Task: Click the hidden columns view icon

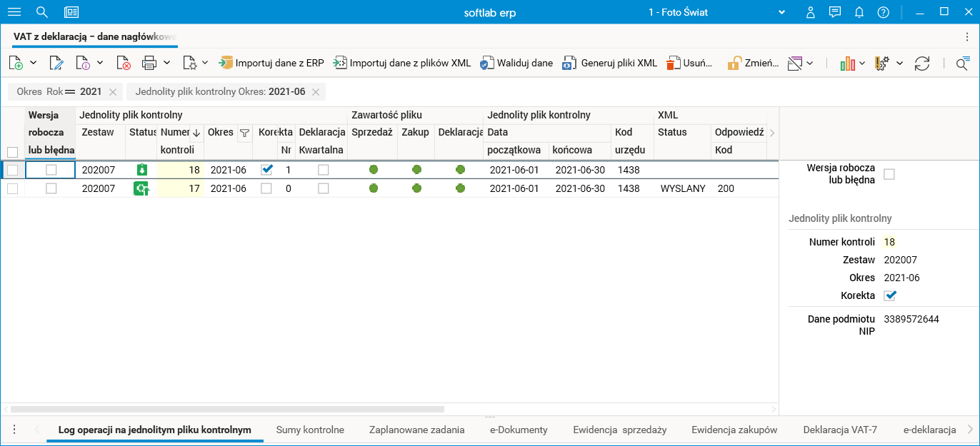Action: coord(795,64)
